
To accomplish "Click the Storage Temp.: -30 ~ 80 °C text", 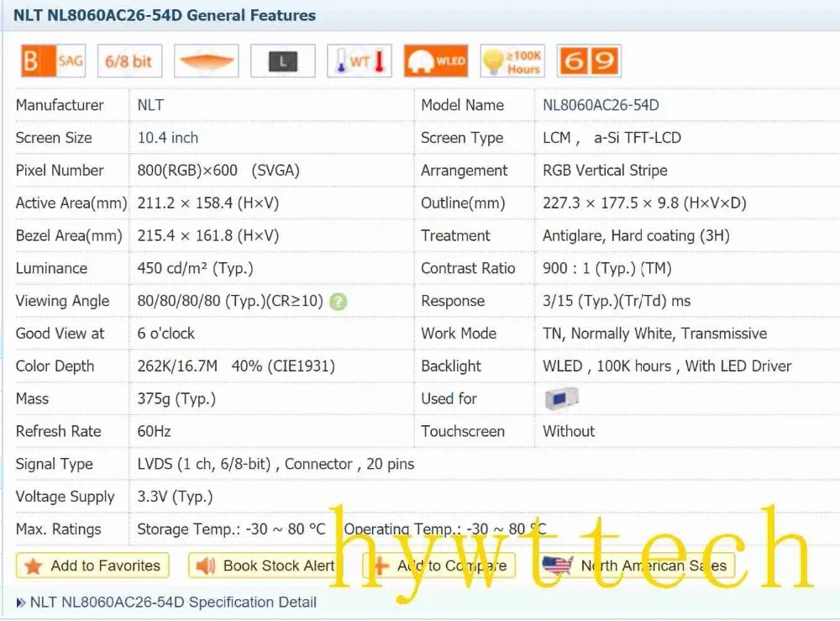I will tap(232, 529).
